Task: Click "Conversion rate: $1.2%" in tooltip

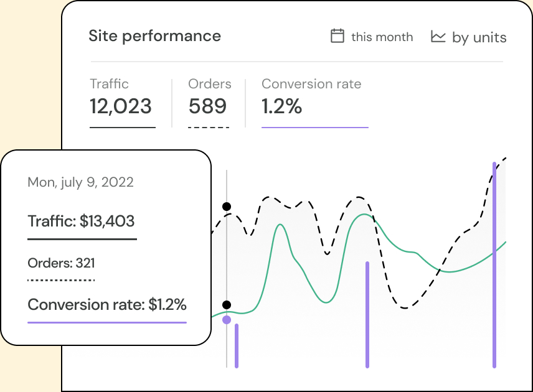Action: click(107, 305)
